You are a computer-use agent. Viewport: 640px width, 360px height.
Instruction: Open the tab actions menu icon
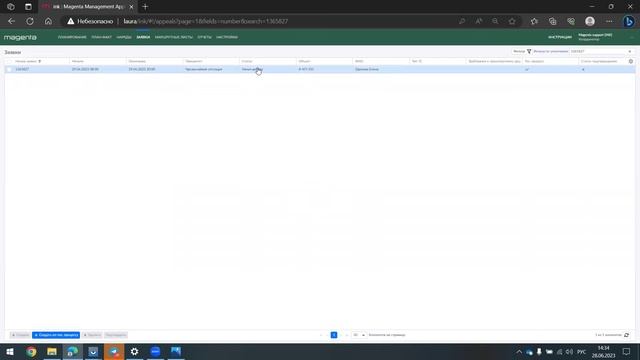click(x=28, y=7)
